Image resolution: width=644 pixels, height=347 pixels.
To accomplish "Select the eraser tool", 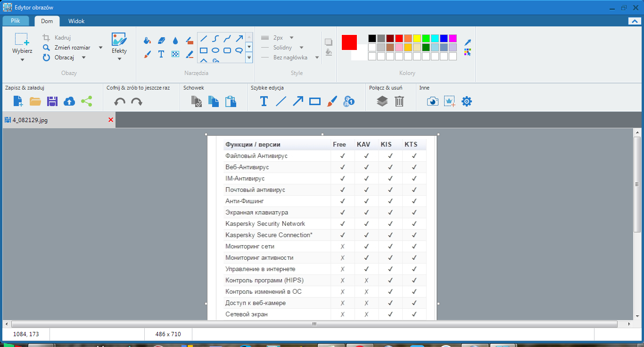I will [x=161, y=41].
